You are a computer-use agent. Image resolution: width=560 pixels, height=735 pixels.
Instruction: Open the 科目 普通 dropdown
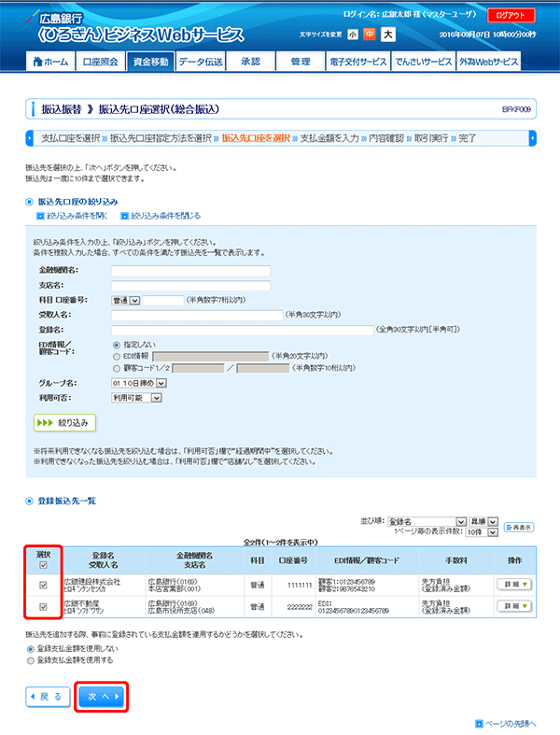[x=126, y=301]
